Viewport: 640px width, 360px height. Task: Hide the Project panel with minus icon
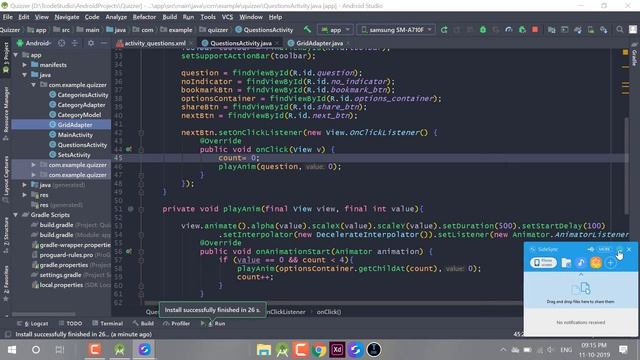[104, 43]
